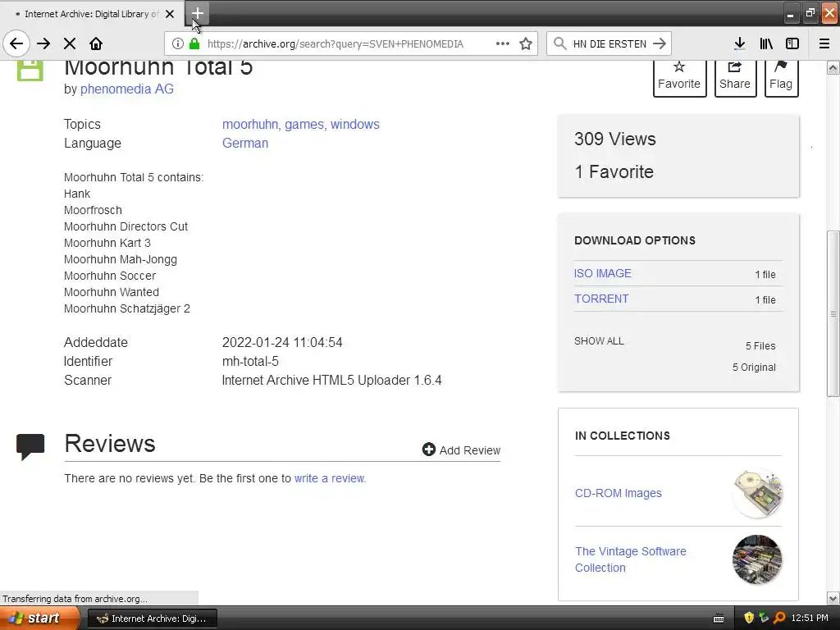The height and width of the screenshot is (630, 840).
Task: Click inside the browser search box
Action: point(609,44)
